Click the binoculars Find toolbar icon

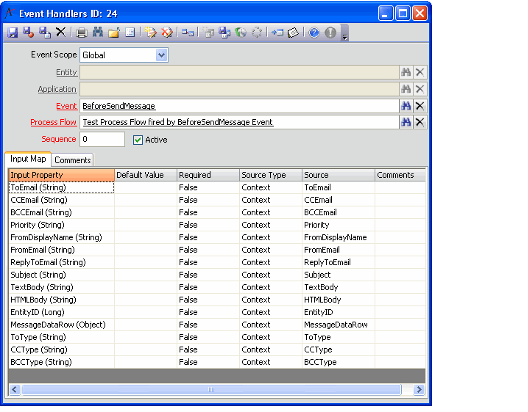click(x=98, y=33)
